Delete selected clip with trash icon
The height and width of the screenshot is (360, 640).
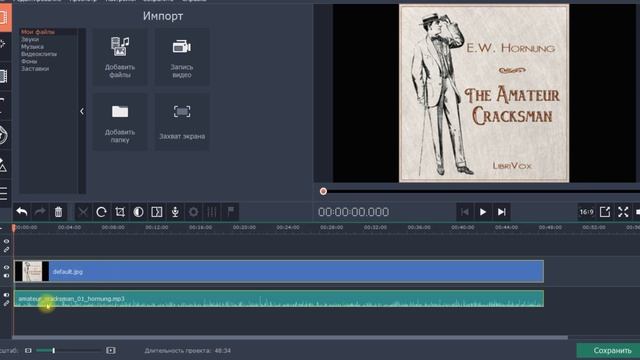(x=58, y=212)
